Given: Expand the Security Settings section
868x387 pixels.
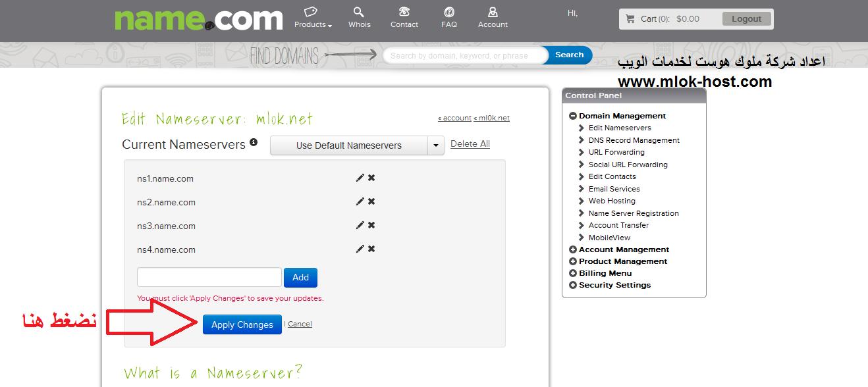Looking at the screenshot, I should tap(573, 285).
